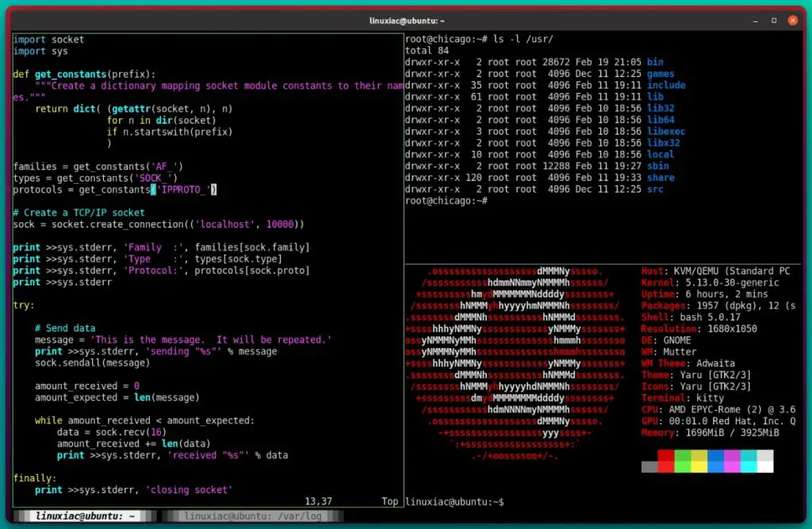Click the 'CPU: AMD EPYC-Rome' line
This screenshot has height=529, width=812.
(718, 409)
